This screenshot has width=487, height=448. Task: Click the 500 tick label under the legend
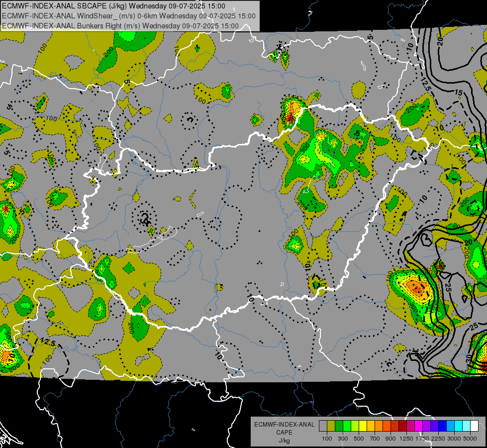(x=359, y=439)
